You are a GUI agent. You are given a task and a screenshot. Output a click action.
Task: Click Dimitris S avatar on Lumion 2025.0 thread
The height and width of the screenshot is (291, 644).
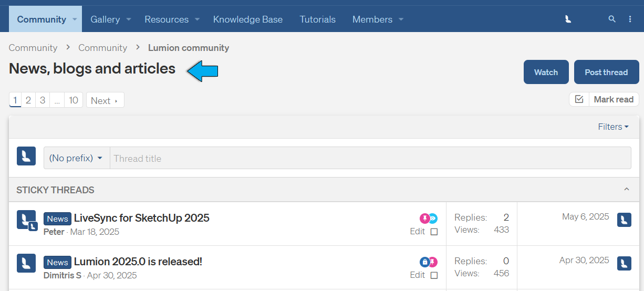pyautogui.click(x=26, y=263)
